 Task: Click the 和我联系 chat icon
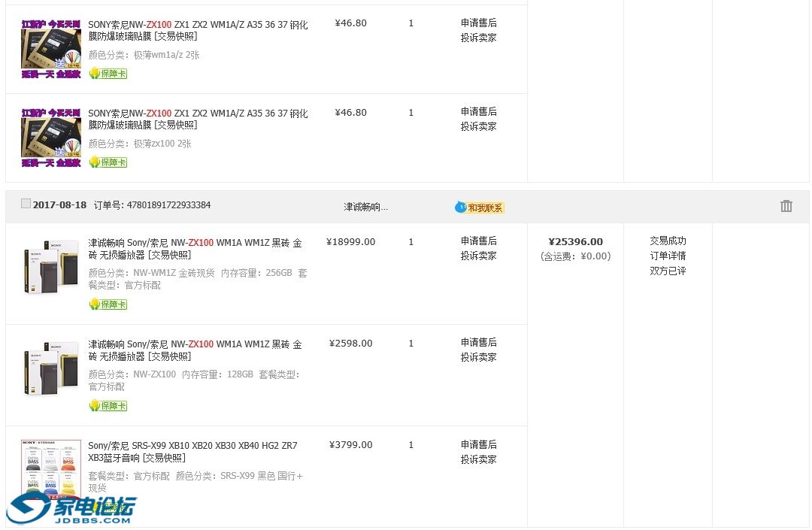pyautogui.click(x=480, y=207)
